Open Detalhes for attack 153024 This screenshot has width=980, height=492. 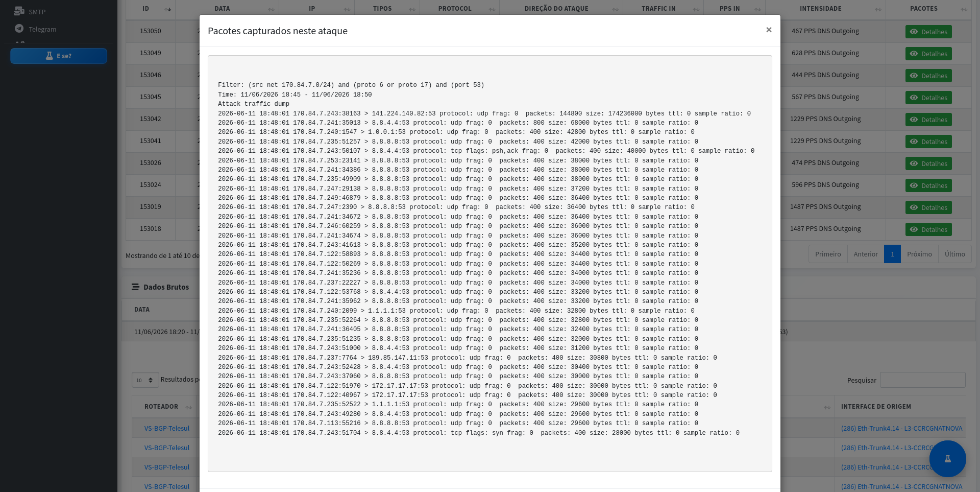[x=928, y=185]
